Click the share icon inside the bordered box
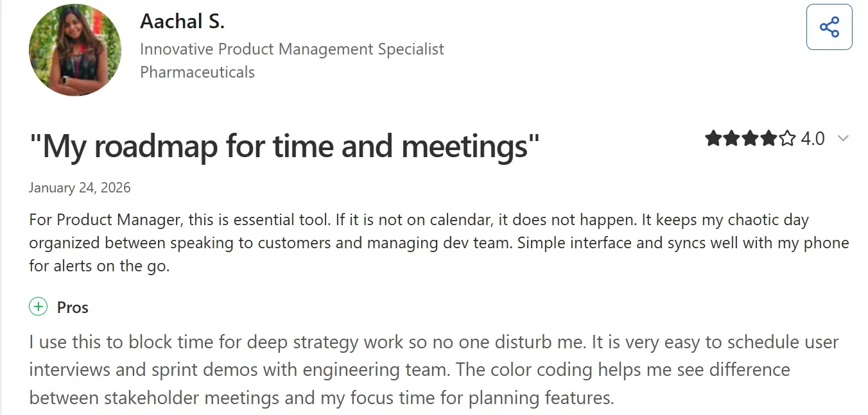 click(x=830, y=26)
